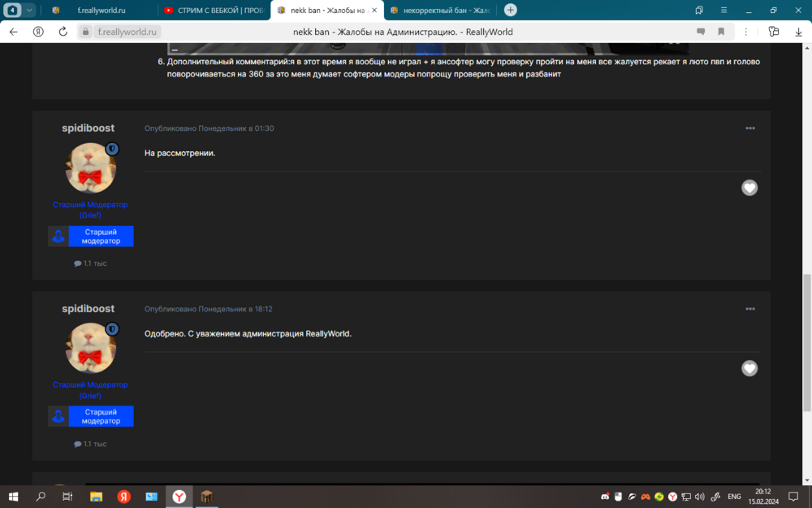Open the Windows Start menu
This screenshot has height=508, width=812.
tap(14, 497)
